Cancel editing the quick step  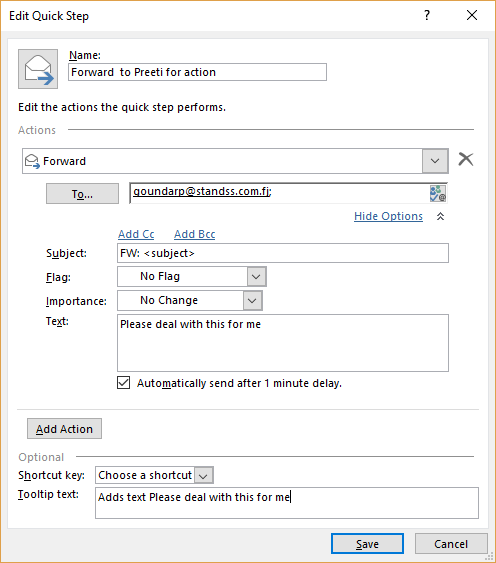pyautogui.click(x=451, y=544)
